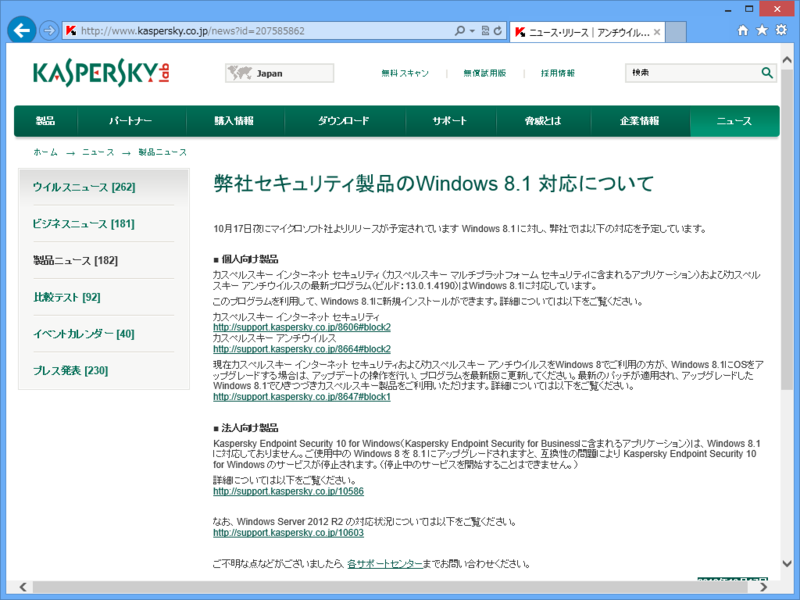800x600 pixels.
Task: Open the Japan region selector
Action: [x=279, y=72]
